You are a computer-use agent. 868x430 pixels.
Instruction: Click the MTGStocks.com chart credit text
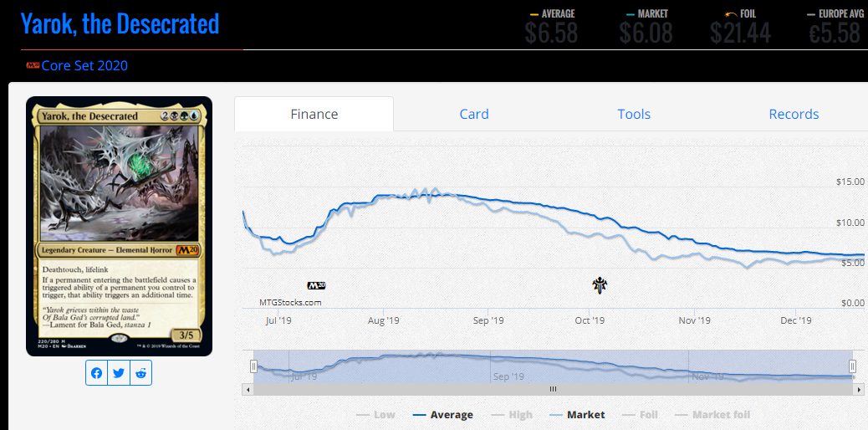pyautogui.click(x=290, y=303)
